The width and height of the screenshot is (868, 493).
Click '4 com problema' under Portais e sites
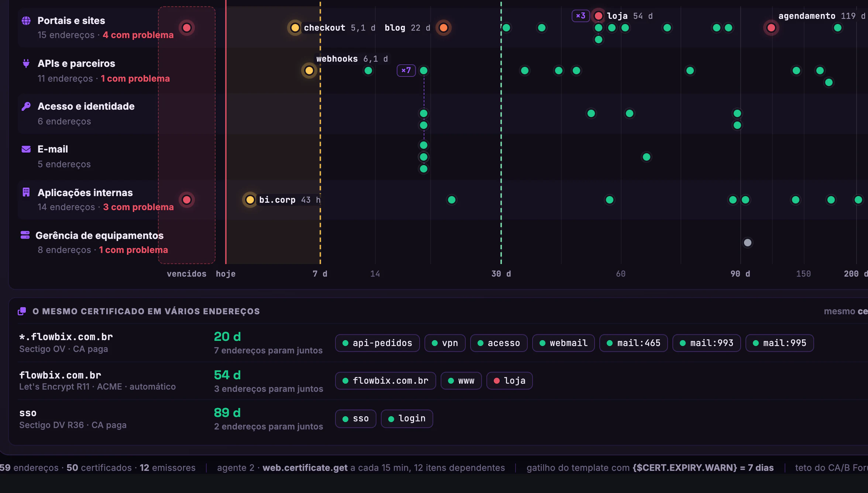138,35
